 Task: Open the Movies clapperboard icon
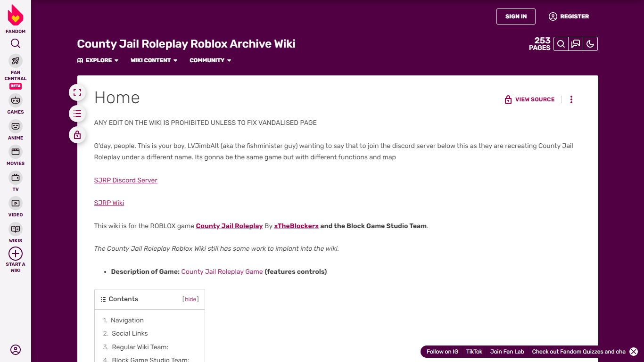click(x=16, y=152)
